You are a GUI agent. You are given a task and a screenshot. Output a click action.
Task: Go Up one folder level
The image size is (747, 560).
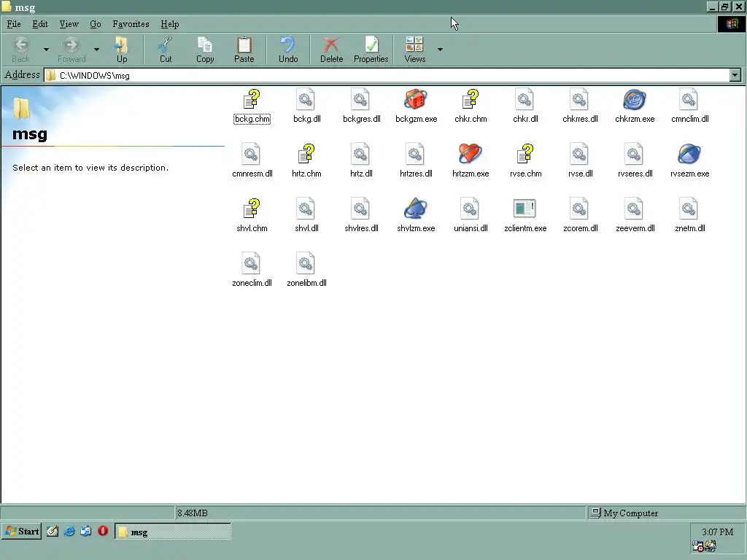(x=122, y=50)
